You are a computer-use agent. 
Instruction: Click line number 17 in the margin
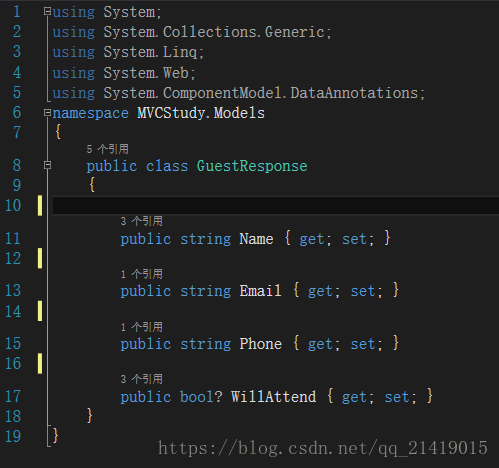click(x=13, y=396)
